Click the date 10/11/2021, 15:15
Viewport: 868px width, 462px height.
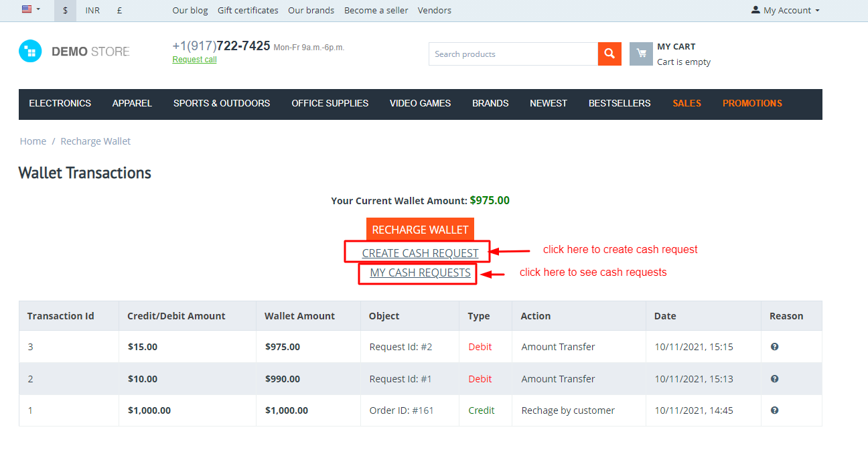pyautogui.click(x=694, y=347)
